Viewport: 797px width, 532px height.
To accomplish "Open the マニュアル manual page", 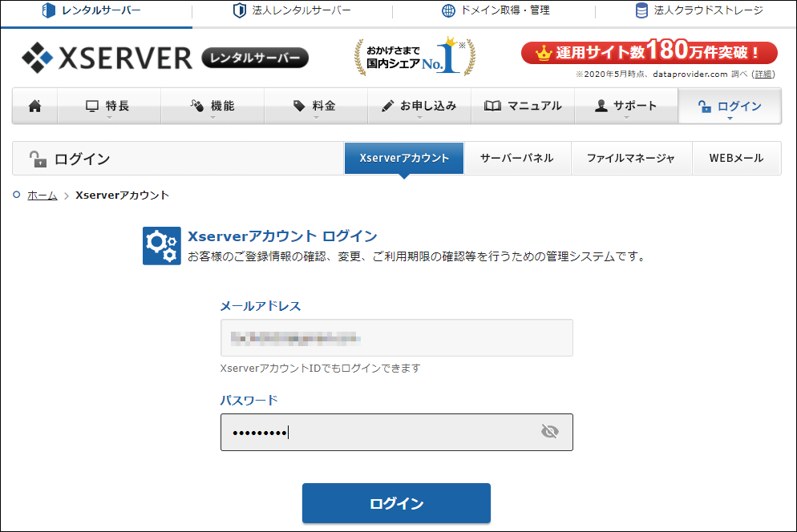I will click(523, 106).
